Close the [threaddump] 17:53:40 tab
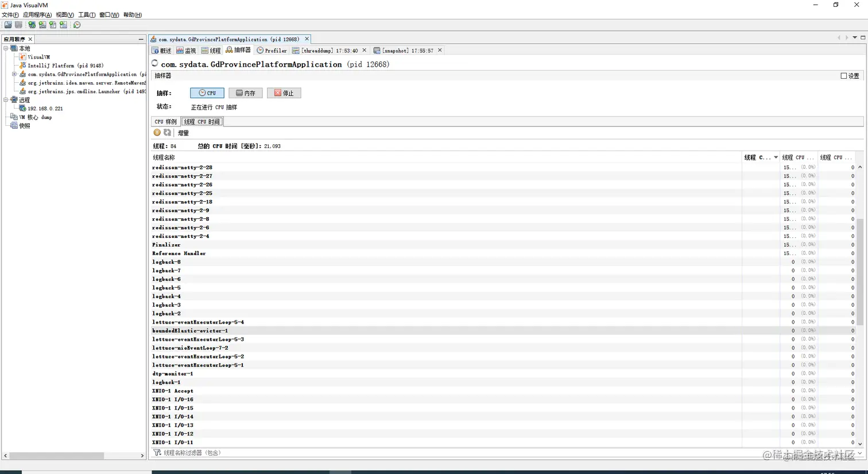The height and width of the screenshot is (474, 868). pos(364,51)
